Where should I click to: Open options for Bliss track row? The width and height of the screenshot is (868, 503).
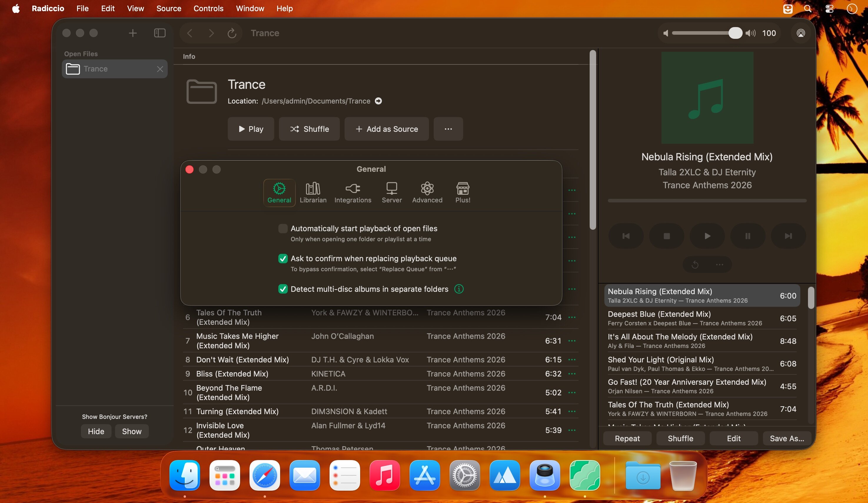click(572, 374)
